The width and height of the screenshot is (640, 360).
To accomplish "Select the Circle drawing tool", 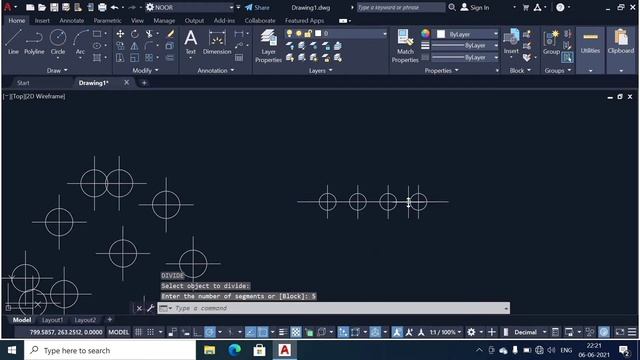I will click(58, 42).
